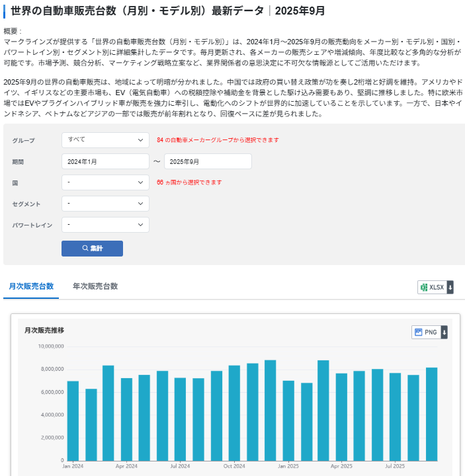Open the セグメント dropdown

click(x=105, y=204)
